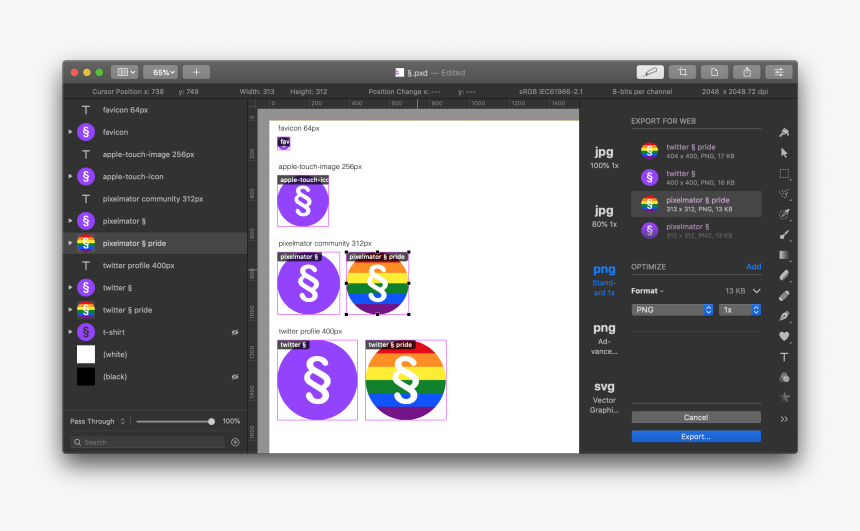Open the sidebar view dropdown
The height and width of the screenshot is (531, 860).
[125, 72]
